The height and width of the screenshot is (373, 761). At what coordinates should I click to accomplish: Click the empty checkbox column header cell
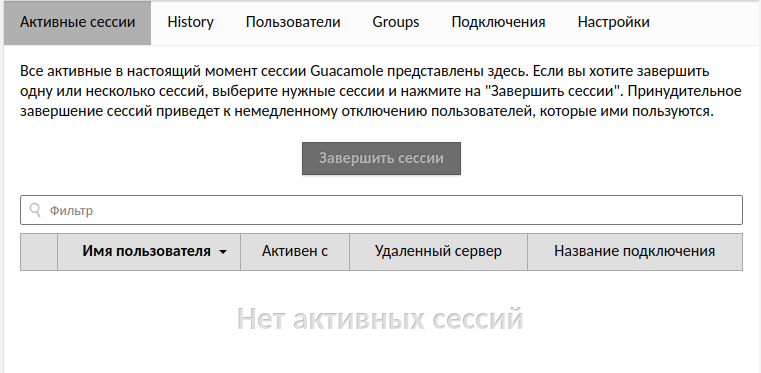39,252
